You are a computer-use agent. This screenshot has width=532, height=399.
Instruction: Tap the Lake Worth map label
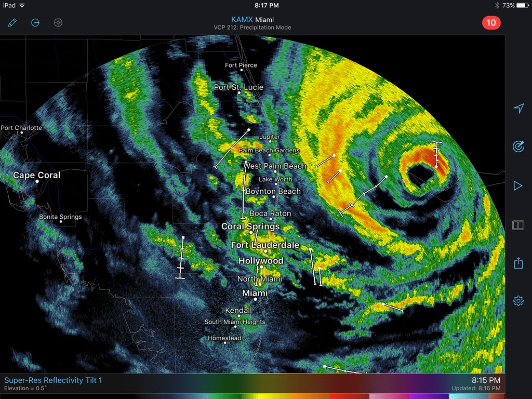tap(275, 179)
